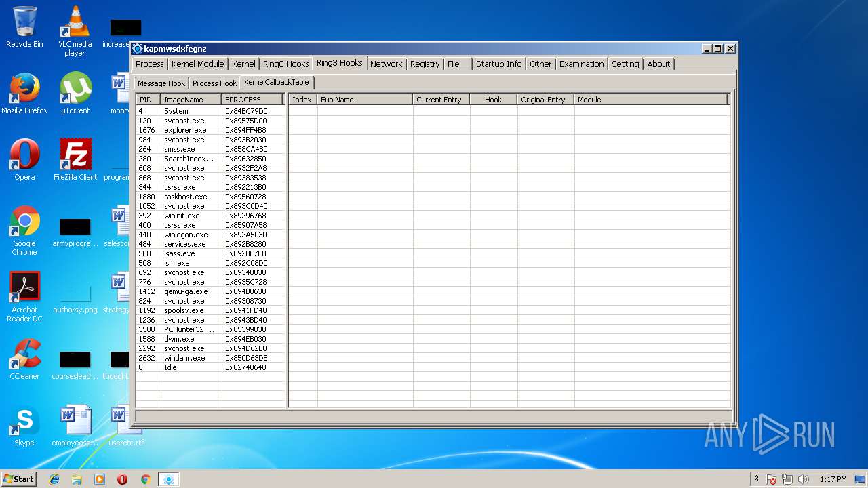Go to the Network tab
868x488 pixels.
pyautogui.click(x=386, y=64)
